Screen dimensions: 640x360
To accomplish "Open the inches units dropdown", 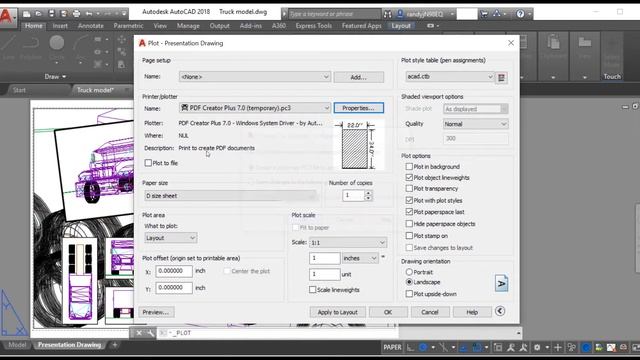I will pos(360,258).
